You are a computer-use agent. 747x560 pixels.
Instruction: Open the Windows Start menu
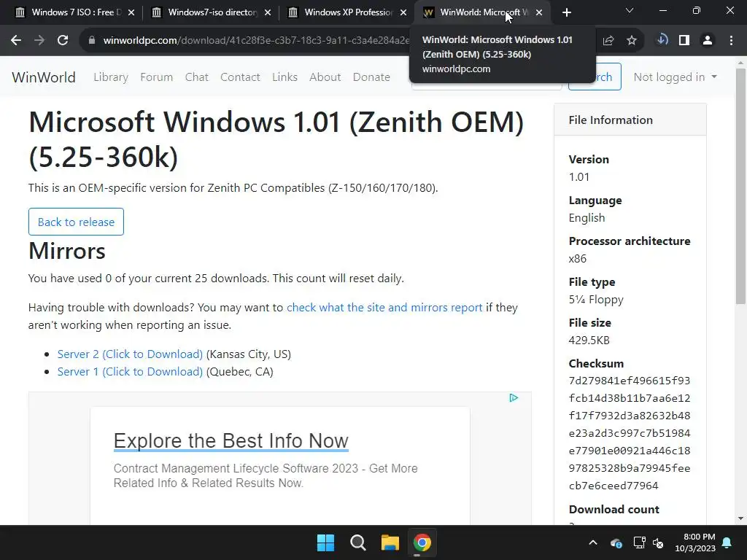coord(326,542)
